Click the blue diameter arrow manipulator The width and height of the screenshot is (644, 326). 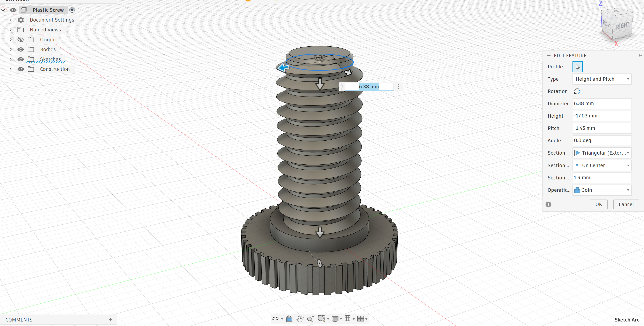283,68
